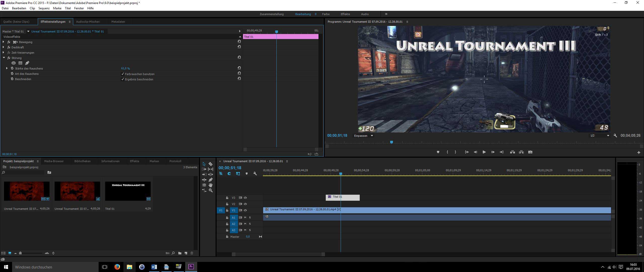Image resolution: width=644 pixels, height=272 pixels.
Task: Open program monitor settings wrench
Action: (x=615, y=135)
